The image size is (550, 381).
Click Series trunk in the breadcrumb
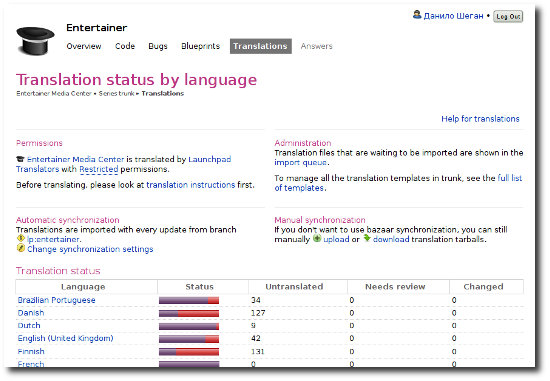(116, 94)
